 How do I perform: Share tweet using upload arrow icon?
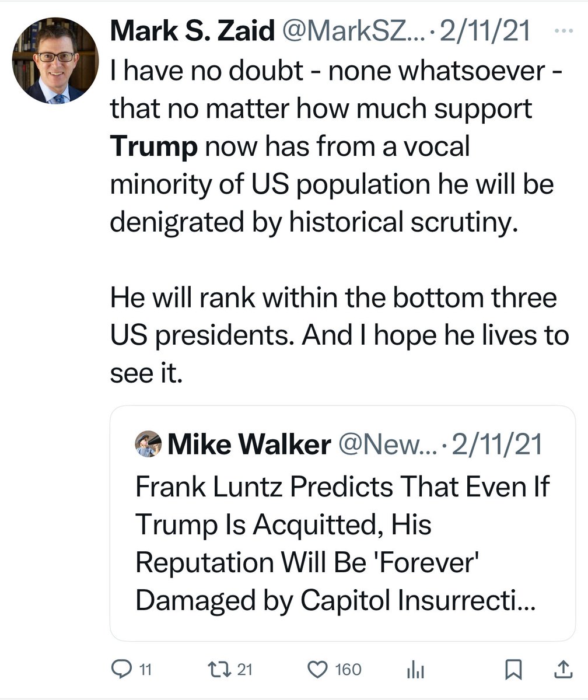pos(562,669)
